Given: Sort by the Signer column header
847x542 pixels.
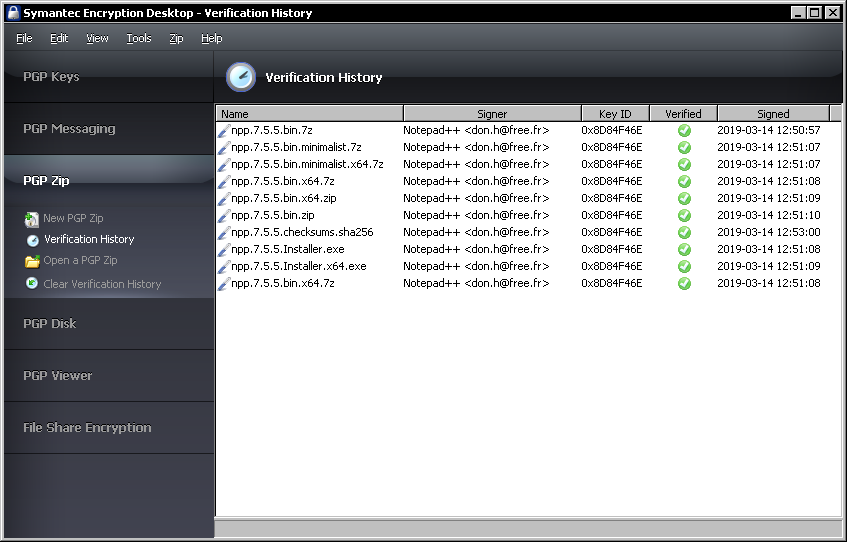Looking at the screenshot, I should coord(492,114).
